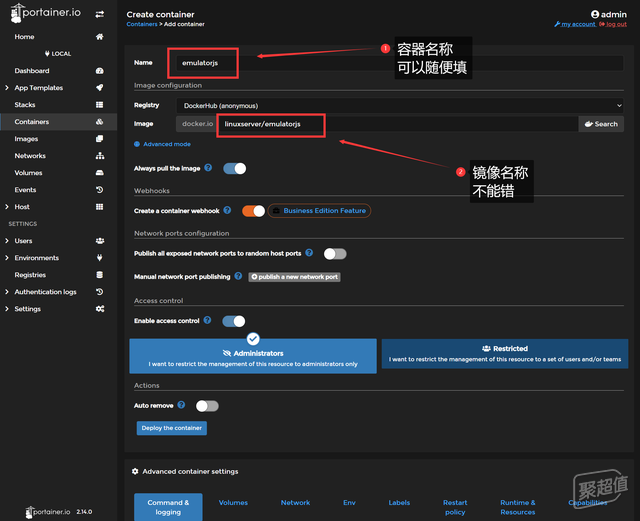Click Business Edition Feature badge
The image size is (640, 521).
click(x=320, y=211)
